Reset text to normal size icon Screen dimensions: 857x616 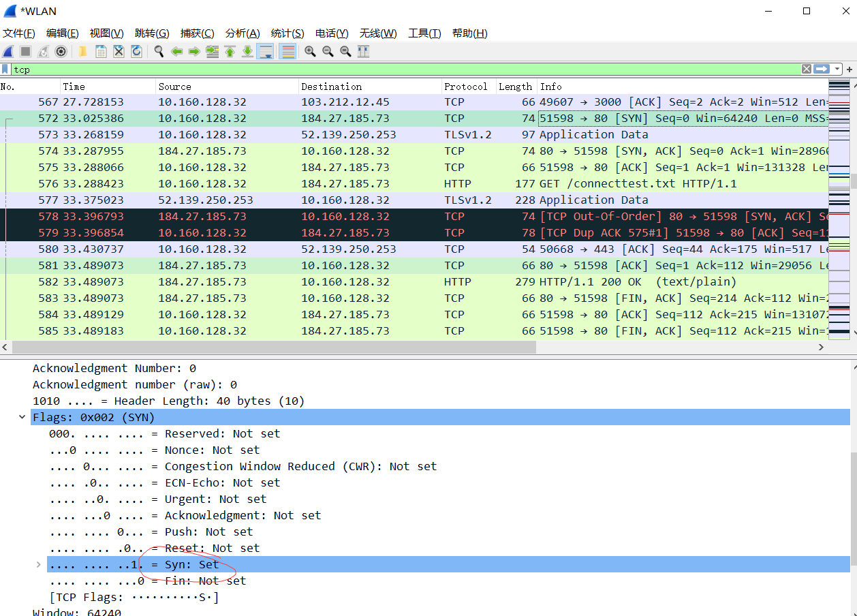click(x=345, y=51)
